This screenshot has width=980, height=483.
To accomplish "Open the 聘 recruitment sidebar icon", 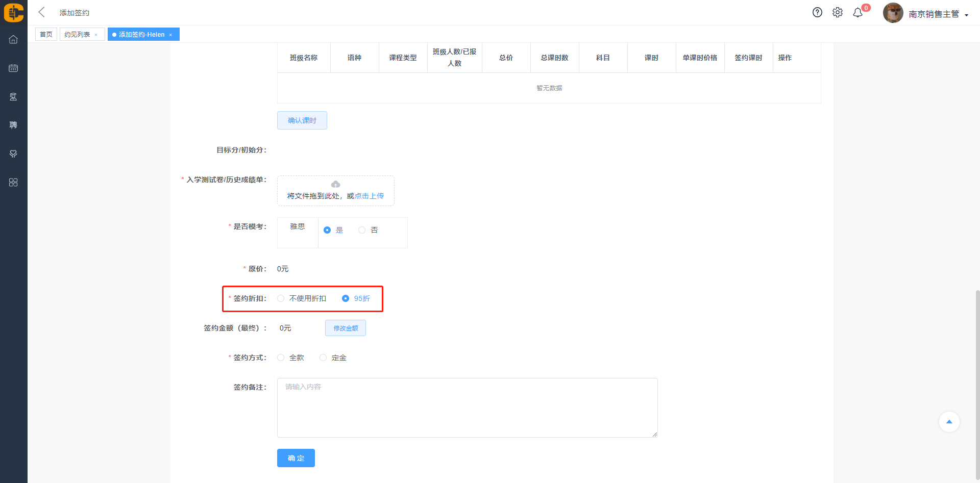I will pos(13,125).
